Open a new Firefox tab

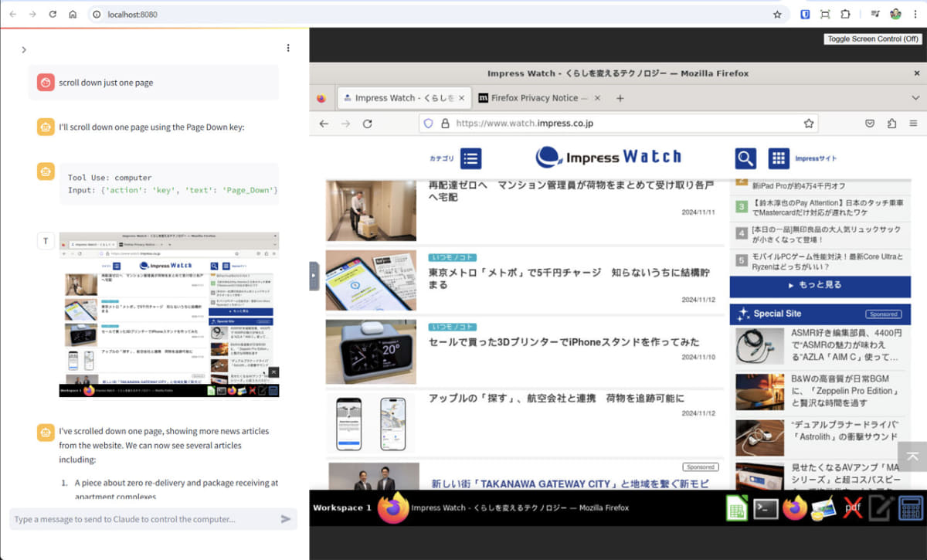tap(620, 98)
